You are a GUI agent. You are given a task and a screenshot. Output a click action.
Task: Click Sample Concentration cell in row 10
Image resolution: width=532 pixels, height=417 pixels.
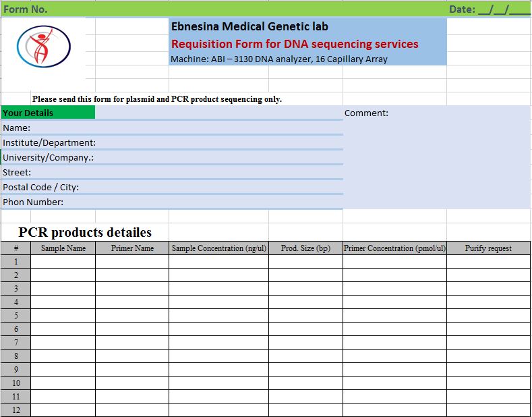[x=219, y=383]
